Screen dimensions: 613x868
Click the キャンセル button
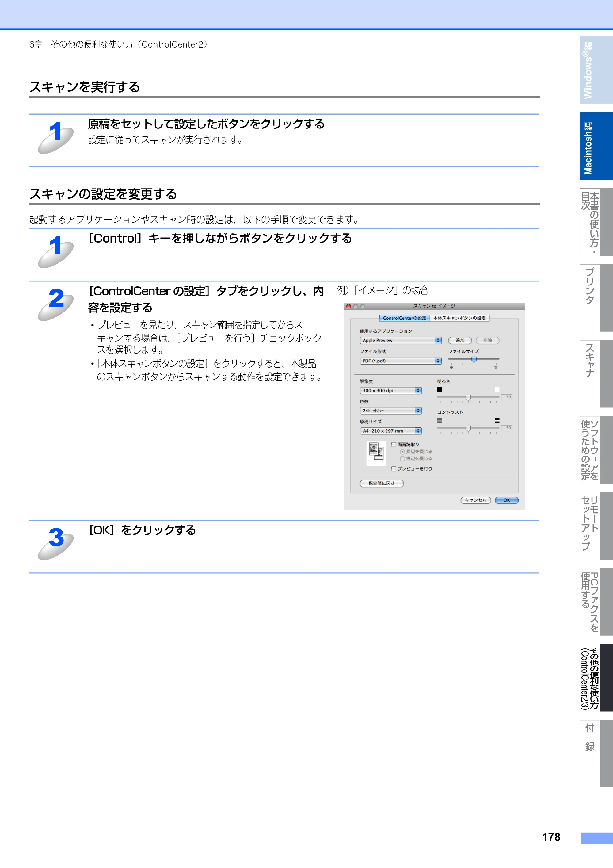click(x=476, y=500)
